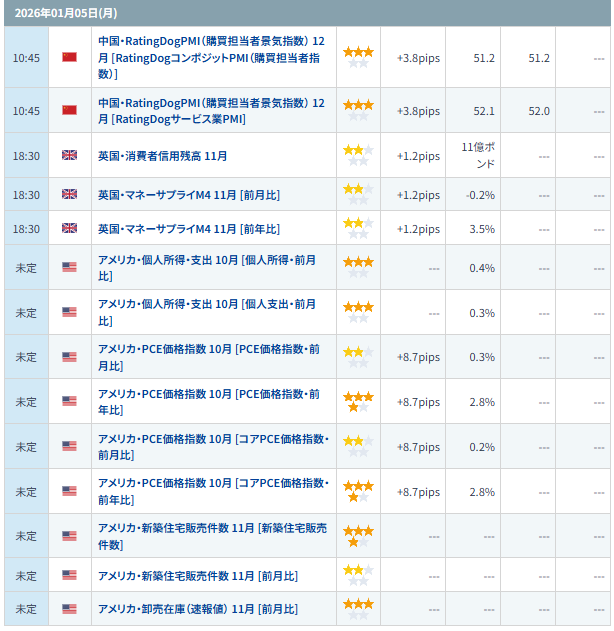The height and width of the screenshot is (631, 614).
Task: Click China flag beside RatingDog Services PMI
Action: pyautogui.click(x=69, y=110)
